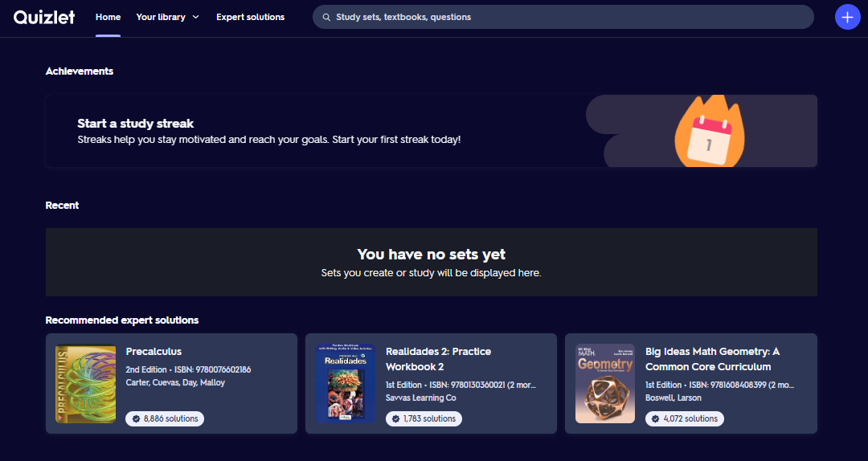Click the Boswell, Larson authors text
This screenshot has width=868, height=461.
[674, 398]
